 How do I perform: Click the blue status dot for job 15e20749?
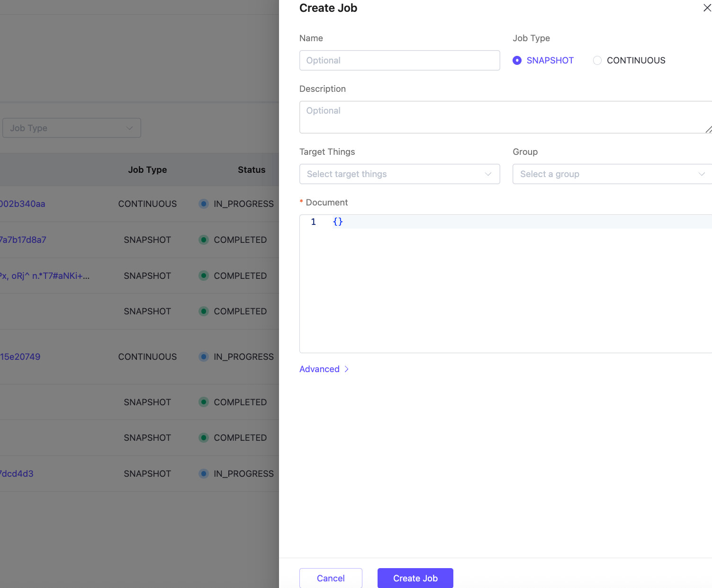204,357
